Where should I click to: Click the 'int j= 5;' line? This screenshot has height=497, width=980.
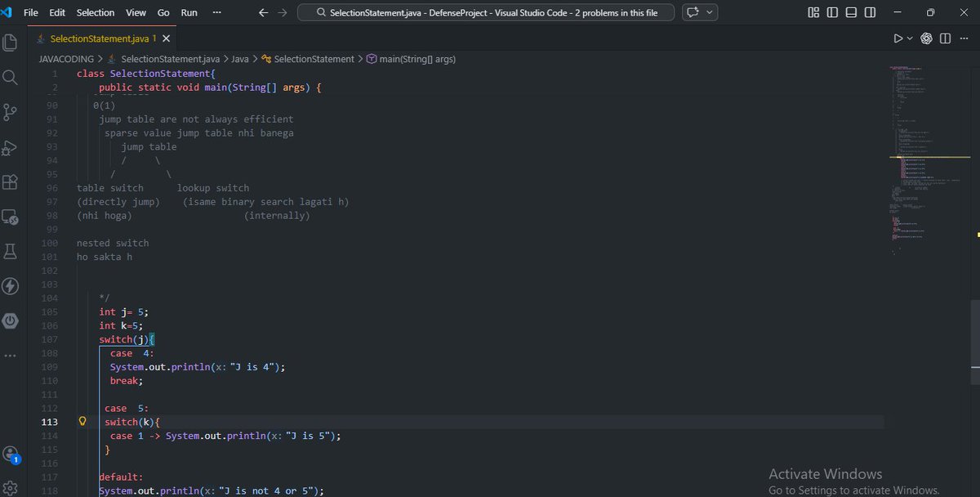(x=124, y=311)
